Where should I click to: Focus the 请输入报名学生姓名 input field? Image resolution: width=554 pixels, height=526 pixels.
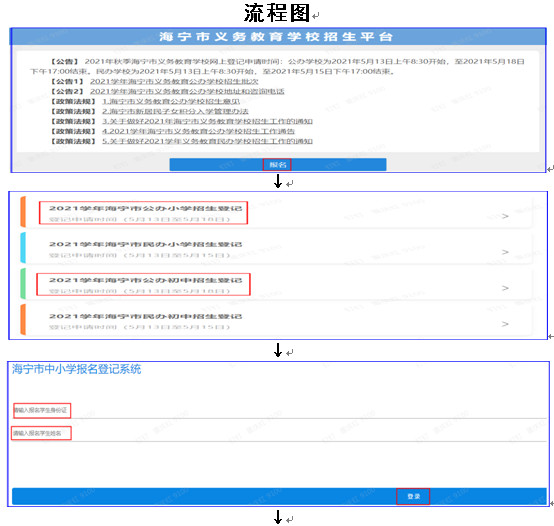(279, 433)
